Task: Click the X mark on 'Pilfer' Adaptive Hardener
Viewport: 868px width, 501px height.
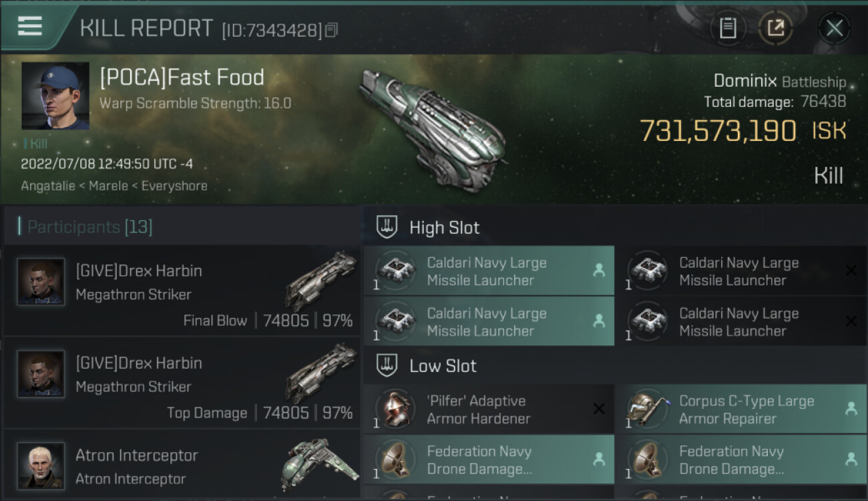Action: (x=599, y=409)
